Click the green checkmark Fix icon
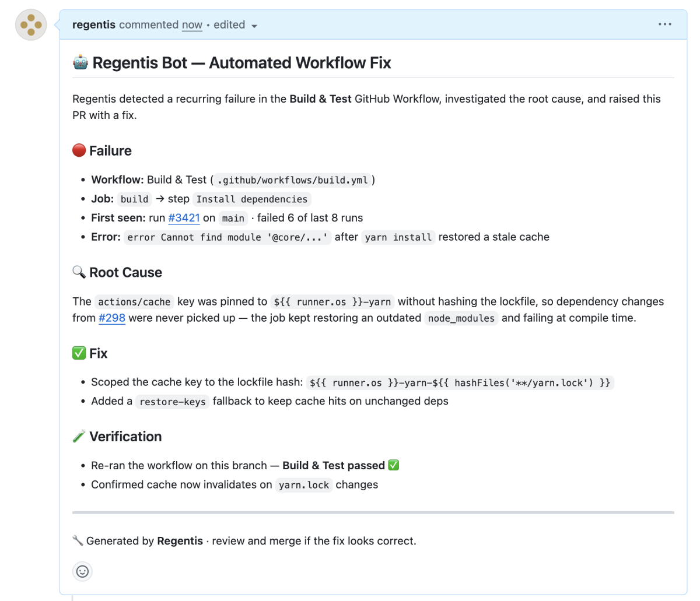The width and height of the screenshot is (700, 601). (x=79, y=353)
